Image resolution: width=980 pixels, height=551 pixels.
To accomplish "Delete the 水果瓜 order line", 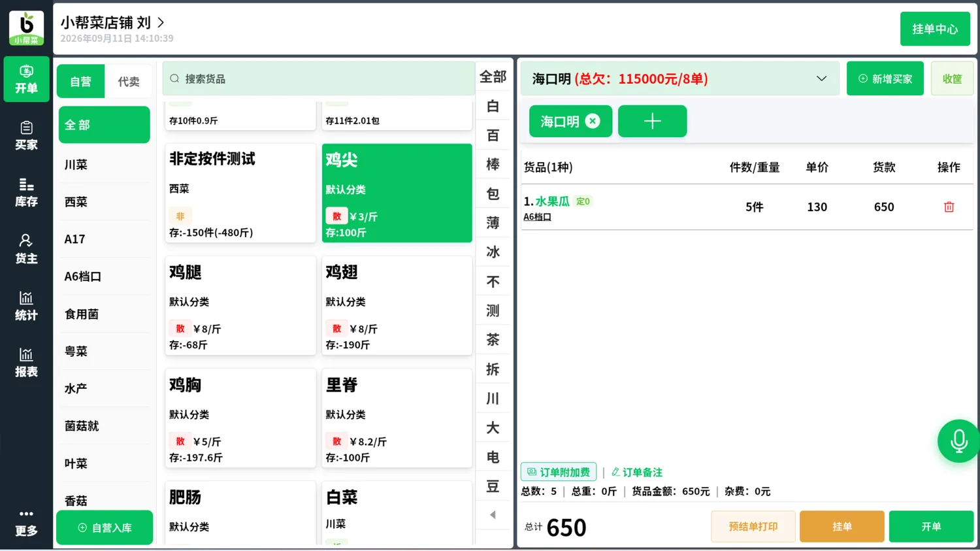I will pos(949,207).
